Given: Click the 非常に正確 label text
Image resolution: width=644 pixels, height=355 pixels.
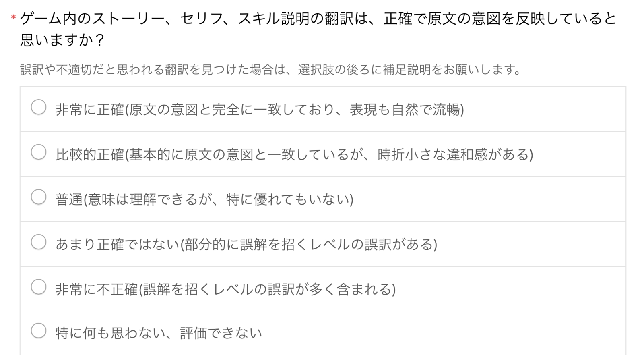Looking at the screenshot, I should pyautogui.click(x=89, y=110).
